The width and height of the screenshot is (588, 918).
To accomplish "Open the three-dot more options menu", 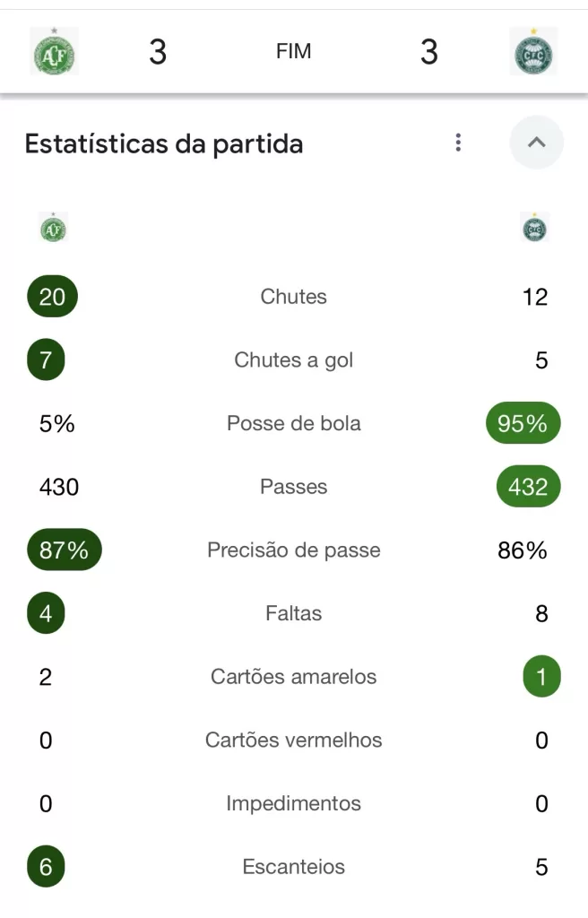I will 458,143.
